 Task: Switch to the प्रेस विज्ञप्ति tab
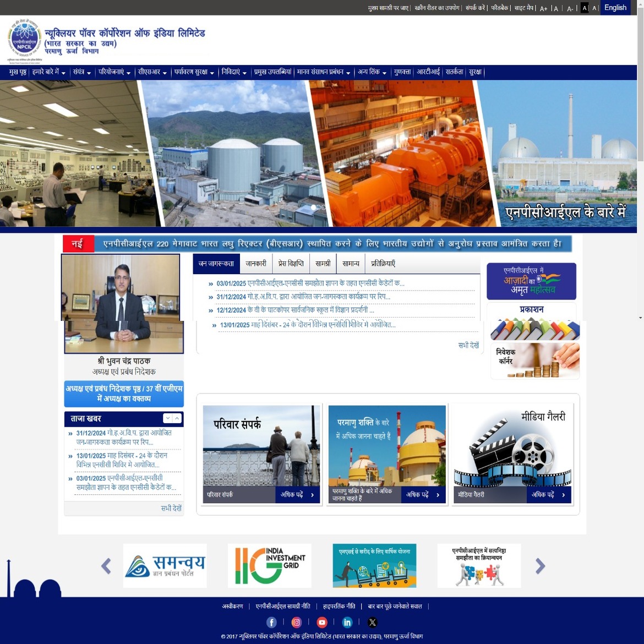click(x=291, y=264)
